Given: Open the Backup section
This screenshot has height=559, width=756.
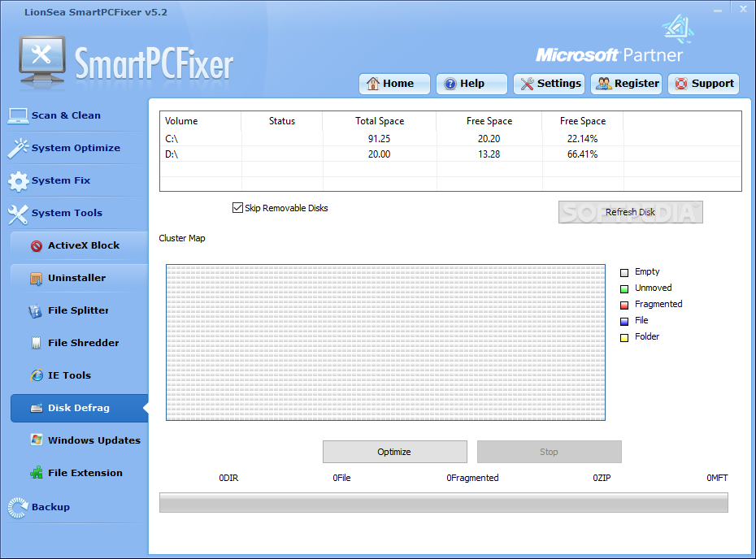Looking at the screenshot, I should click(50, 508).
